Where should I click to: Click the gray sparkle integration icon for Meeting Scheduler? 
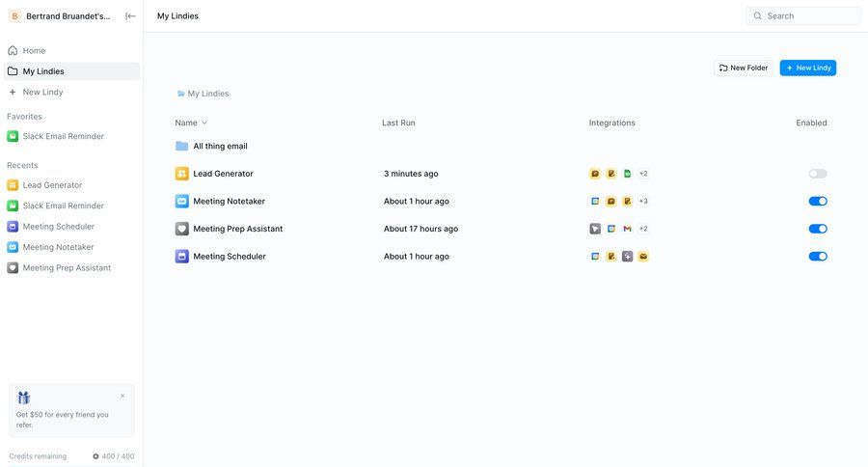pos(627,257)
